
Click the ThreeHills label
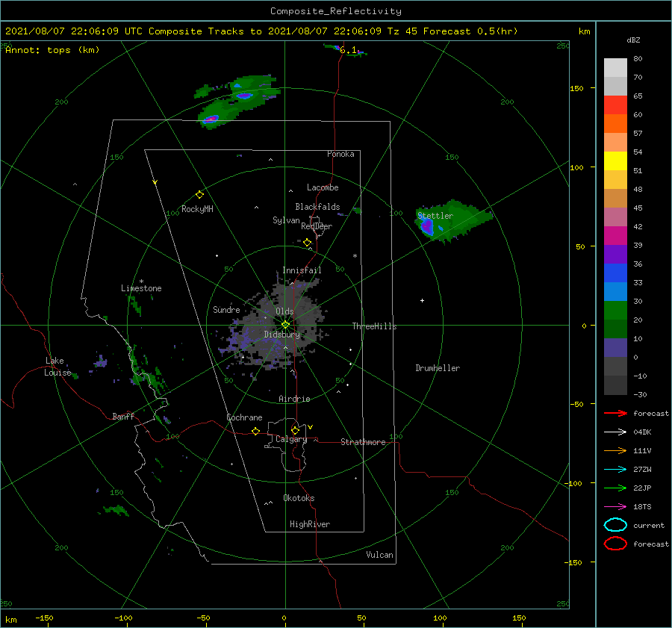point(375,326)
